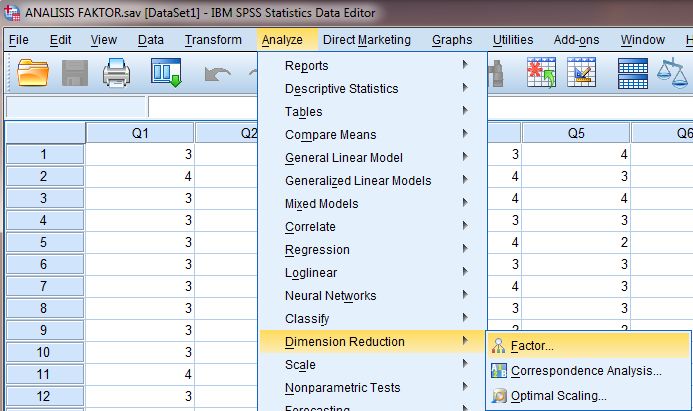Click the Split File icon
693x411 pixels.
(632, 73)
